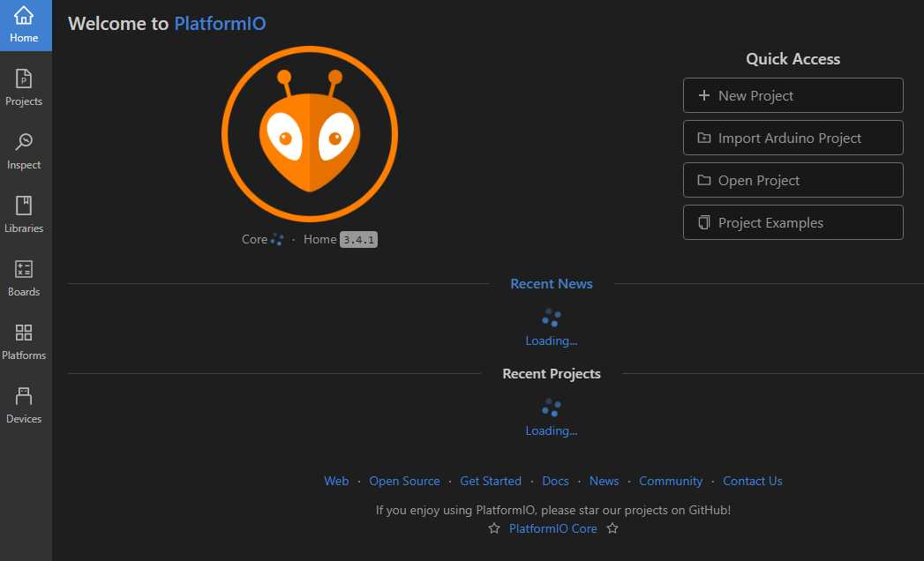924x561 pixels.
Task: Click the Home 3.4.1 version badge
Action: click(x=357, y=239)
